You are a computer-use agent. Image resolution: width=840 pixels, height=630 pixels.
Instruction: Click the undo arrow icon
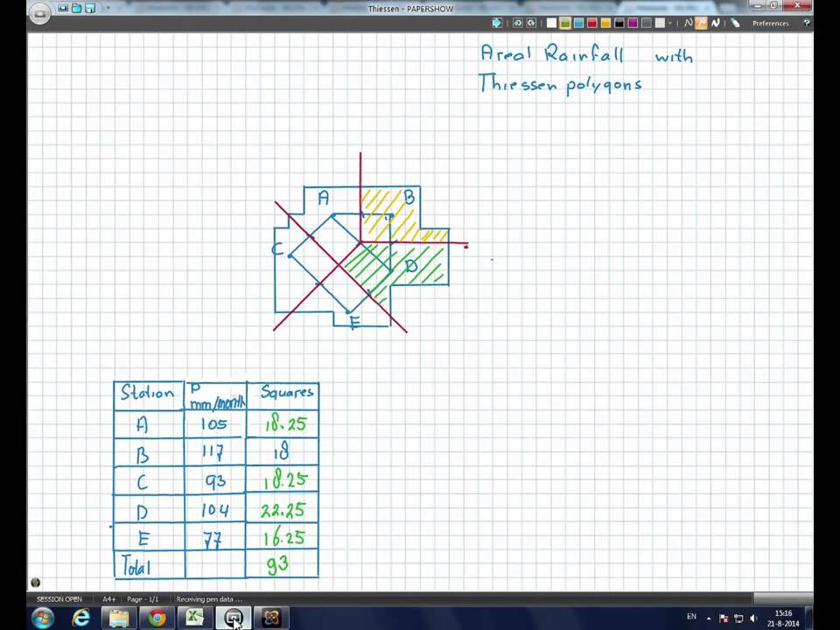tap(517, 23)
